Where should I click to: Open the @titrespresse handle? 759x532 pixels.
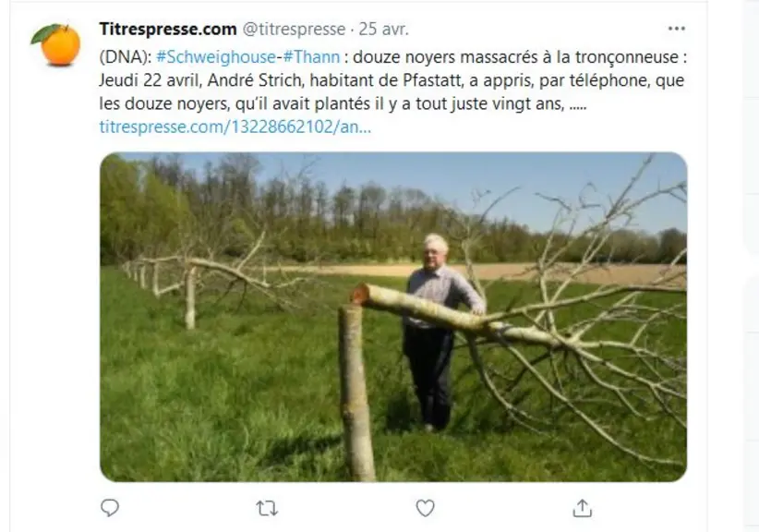tap(294, 29)
